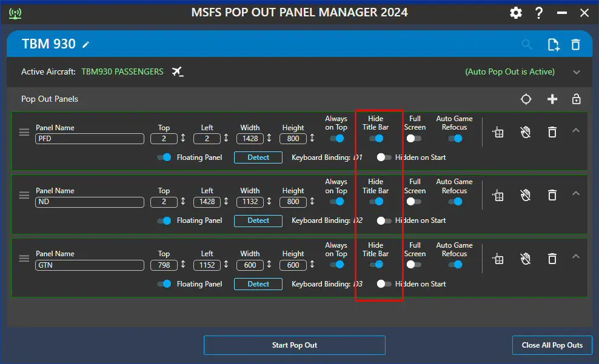Screen dimensions: 599x364
Task: Click the Left value stepper for ND
Action: click(x=226, y=202)
